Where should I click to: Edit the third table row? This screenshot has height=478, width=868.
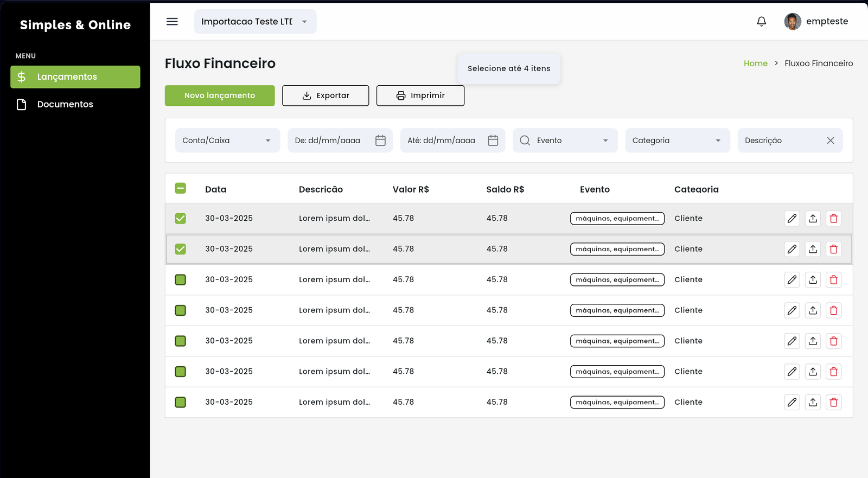(792, 280)
